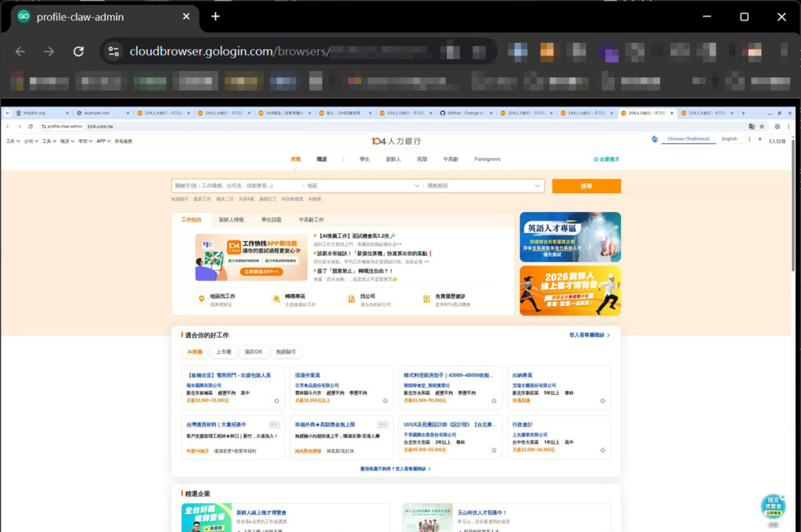The image size is (801, 532).
Task: Add a new tab in the inner browser
Action: click(743, 113)
